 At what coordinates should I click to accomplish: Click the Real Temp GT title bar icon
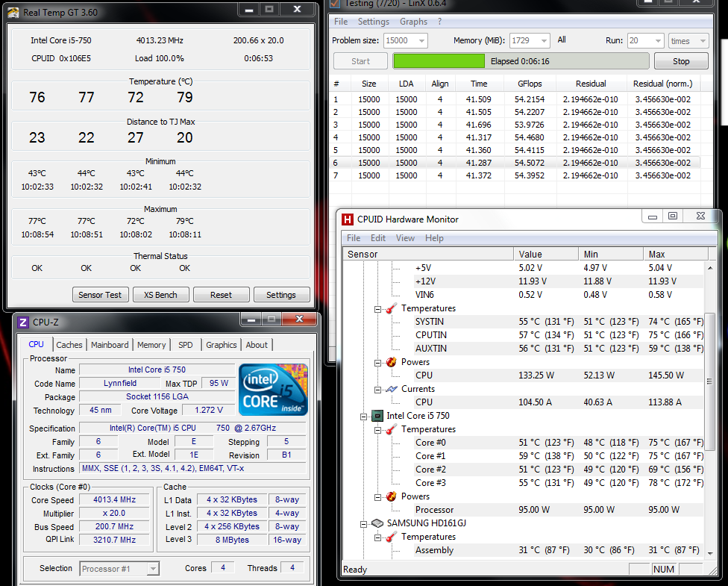13,12
